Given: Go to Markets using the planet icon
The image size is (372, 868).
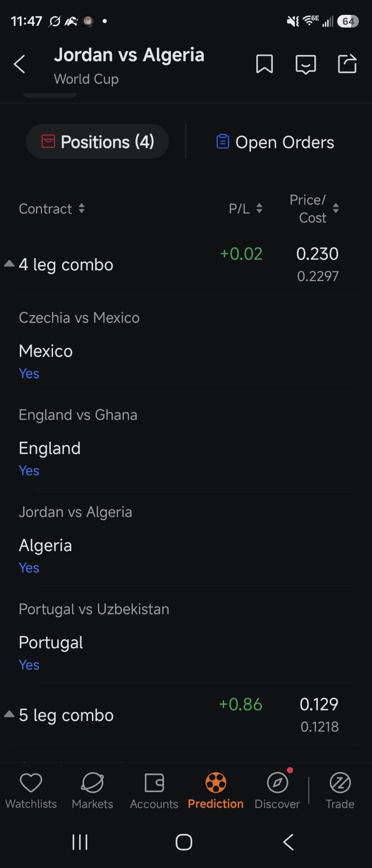Looking at the screenshot, I should (x=92, y=790).
